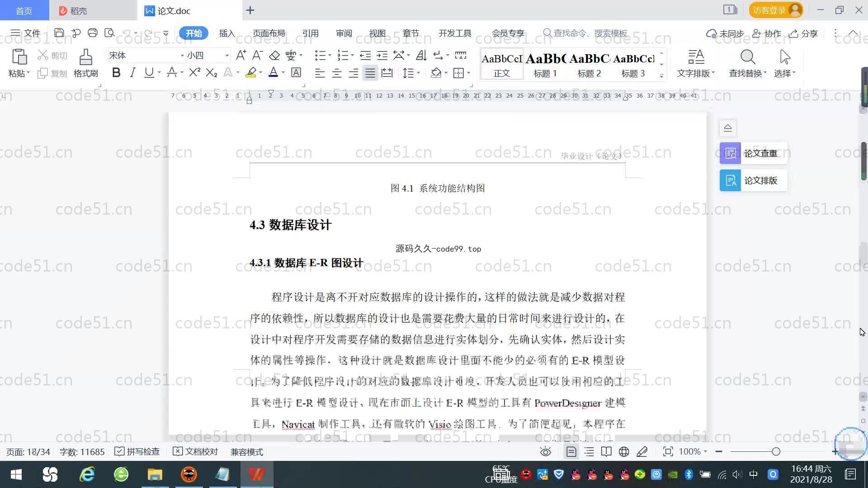Image resolution: width=868 pixels, height=488 pixels.
Task: Open WPS Office from Windows taskbar
Action: (256, 474)
